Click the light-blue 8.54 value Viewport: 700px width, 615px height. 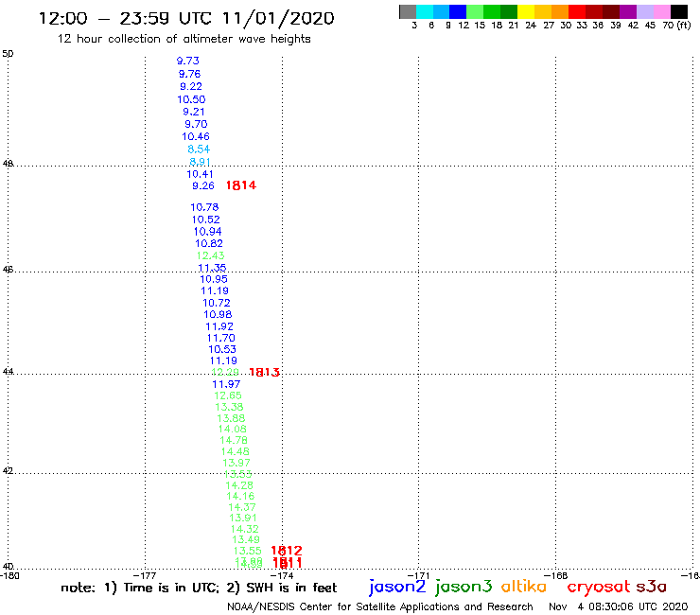pos(199,149)
